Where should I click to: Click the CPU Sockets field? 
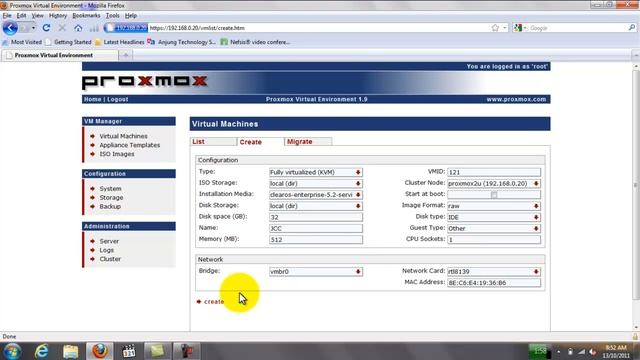tap(494, 240)
